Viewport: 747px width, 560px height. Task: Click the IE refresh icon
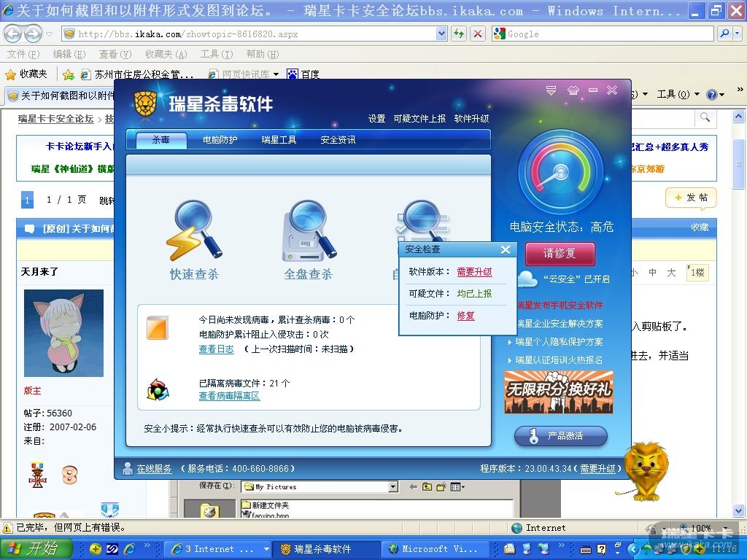coord(459,34)
